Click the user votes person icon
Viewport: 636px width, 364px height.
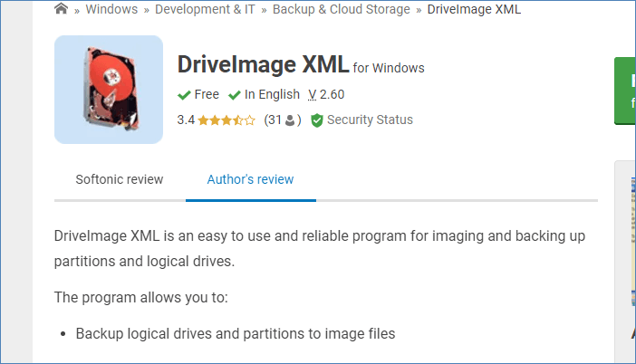pos(290,120)
